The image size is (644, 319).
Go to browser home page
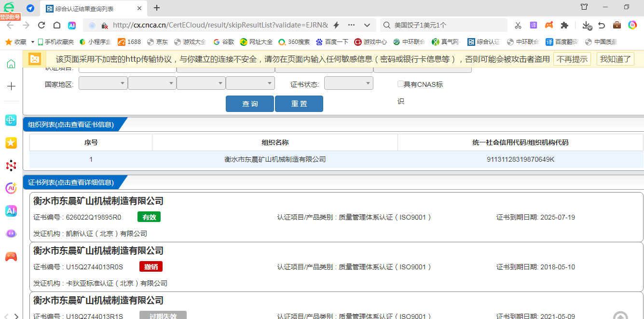[57, 25]
